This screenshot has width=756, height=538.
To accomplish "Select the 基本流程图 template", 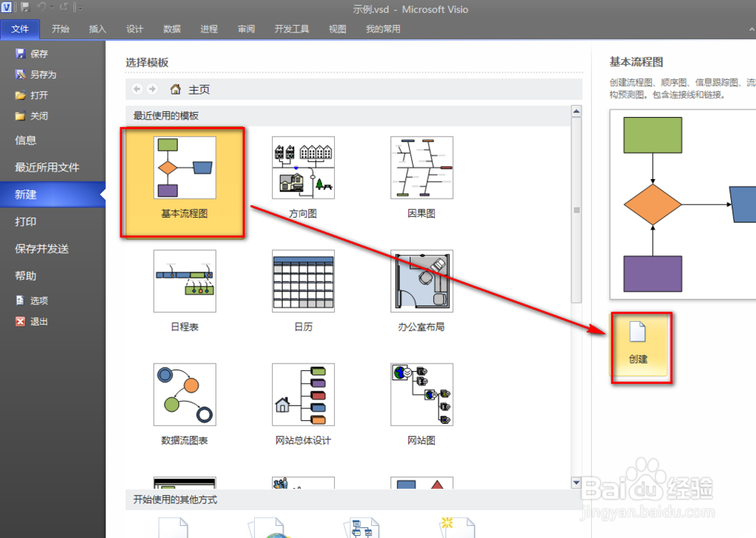I will [x=184, y=182].
